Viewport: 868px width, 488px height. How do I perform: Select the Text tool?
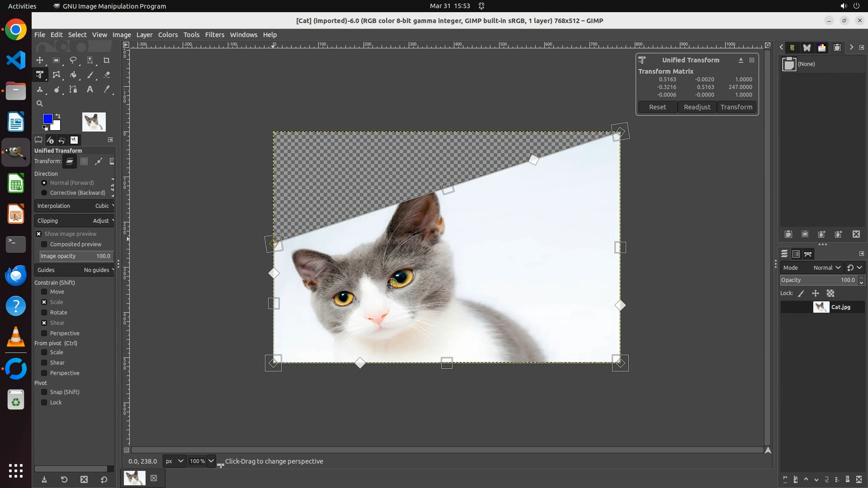(90, 89)
